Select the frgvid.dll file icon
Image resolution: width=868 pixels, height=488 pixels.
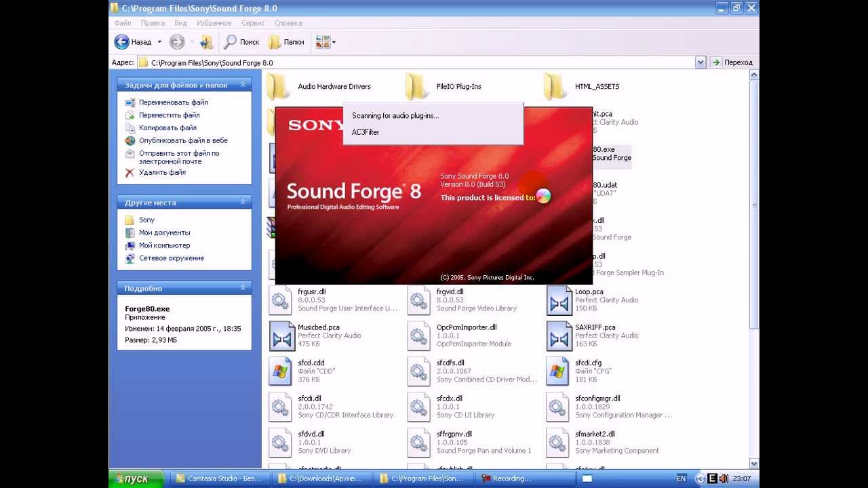(419, 300)
